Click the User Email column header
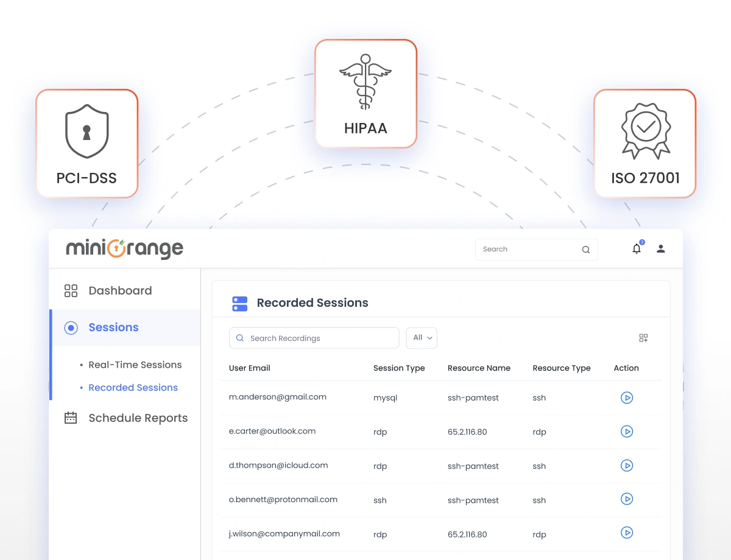731x560 pixels. (x=250, y=368)
